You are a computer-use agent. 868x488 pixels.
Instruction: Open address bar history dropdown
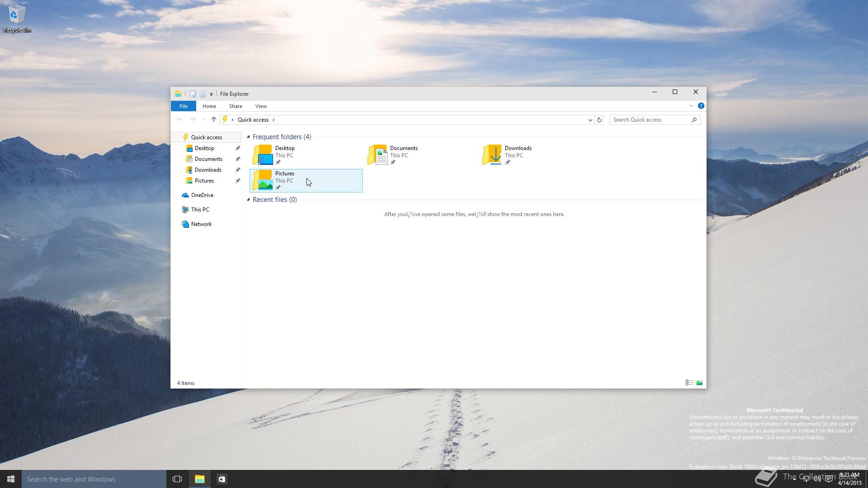(x=590, y=120)
